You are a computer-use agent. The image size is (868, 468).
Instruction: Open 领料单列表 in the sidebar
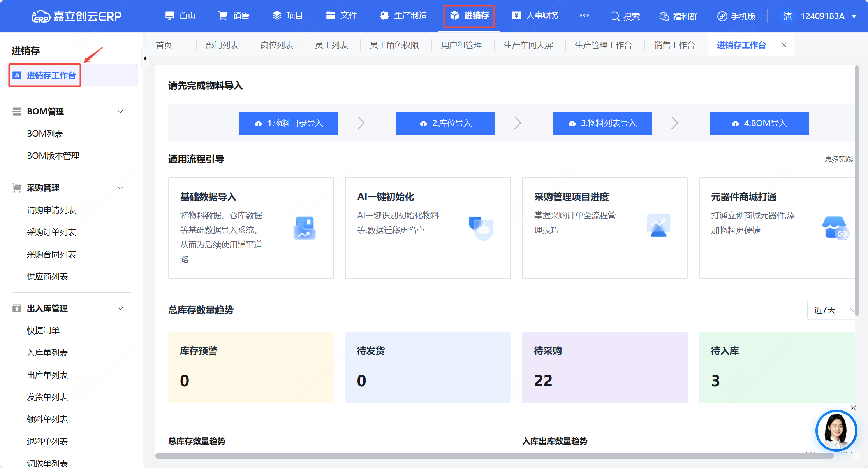click(x=47, y=419)
